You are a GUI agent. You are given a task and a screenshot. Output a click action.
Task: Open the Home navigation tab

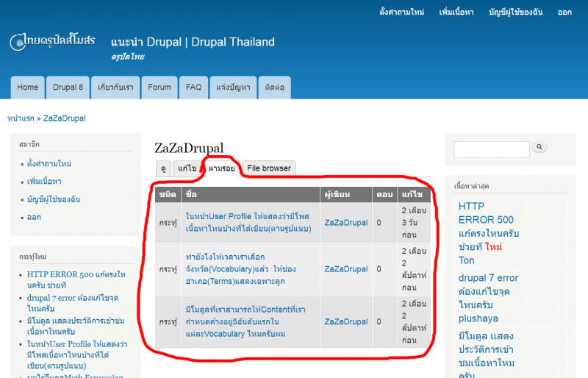27,88
